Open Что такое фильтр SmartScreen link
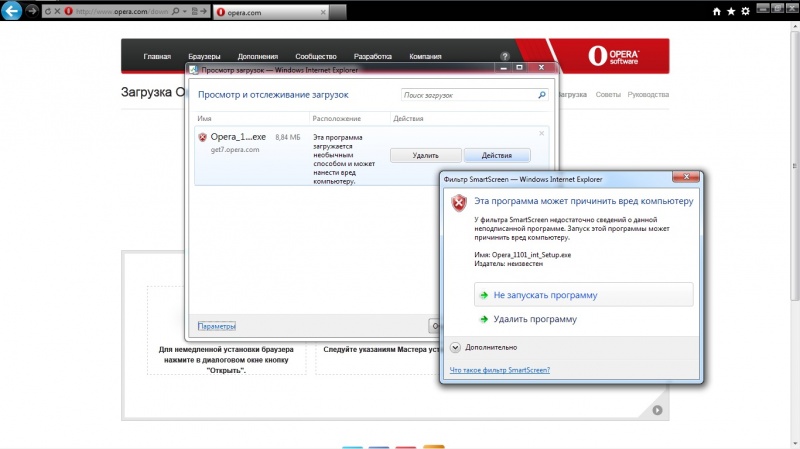 (x=499, y=370)
